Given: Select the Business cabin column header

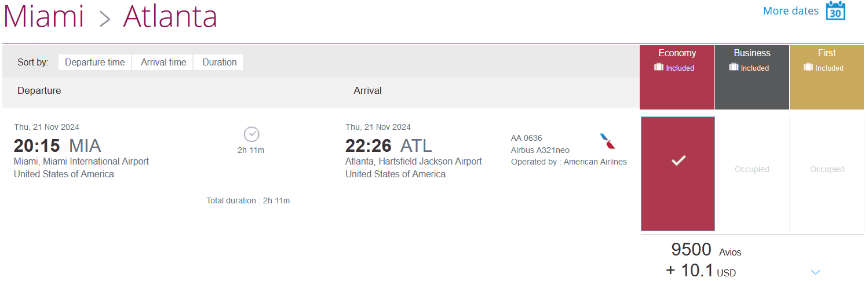Looking at the screenshot, I should 752,53.
